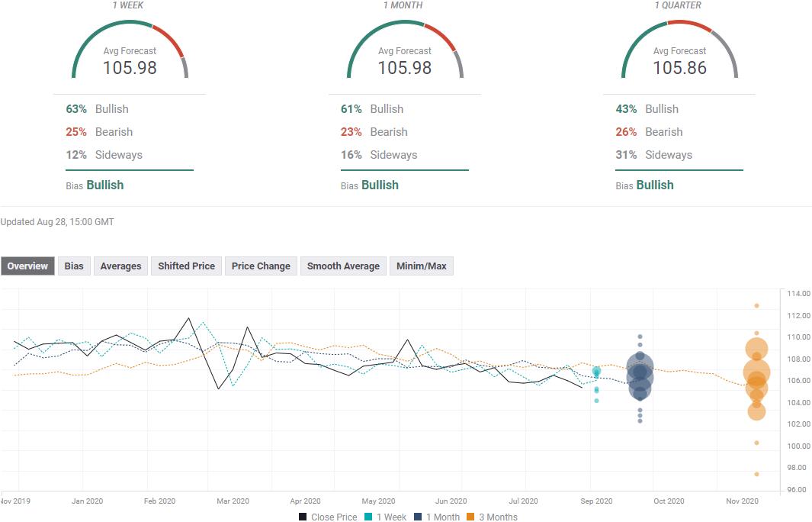This screenshot has height=522, width=812.
Task: Click 26% Bearish in 1 Quarter panel
Action: [649, 132]
